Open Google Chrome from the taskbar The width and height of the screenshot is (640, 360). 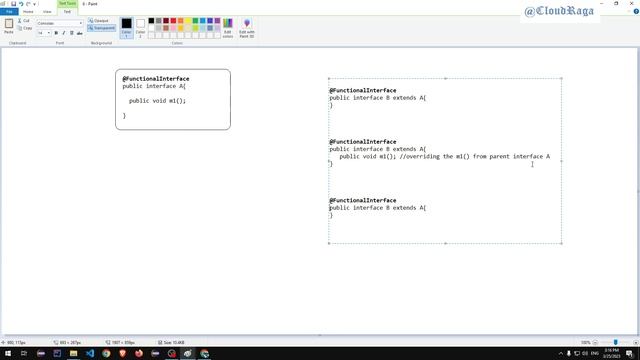pos(106,353)
